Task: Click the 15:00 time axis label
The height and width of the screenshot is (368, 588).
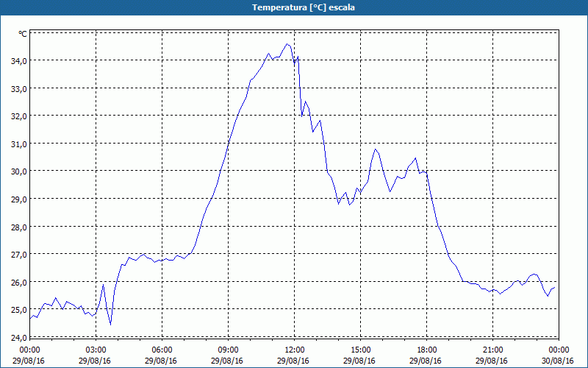Action: pyautogui.click(x=360, y=350)
